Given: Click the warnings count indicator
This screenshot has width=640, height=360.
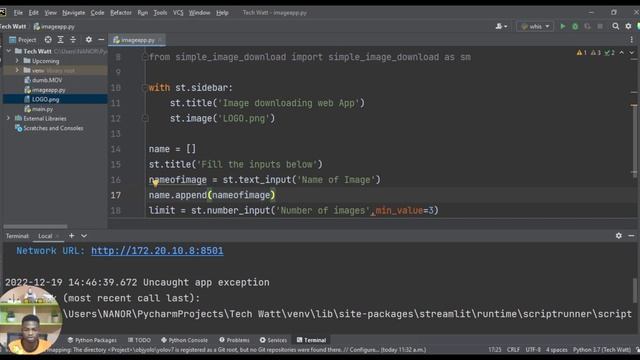Looking at the screenshot, I should [581, 53].
